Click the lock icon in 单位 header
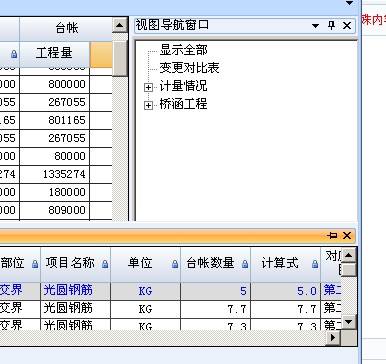Viewport: 386px width, 364px height. pos(175,264)
